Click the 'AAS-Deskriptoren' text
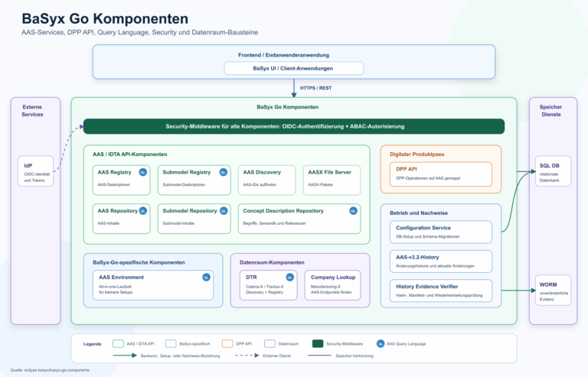 coord(114,184)
